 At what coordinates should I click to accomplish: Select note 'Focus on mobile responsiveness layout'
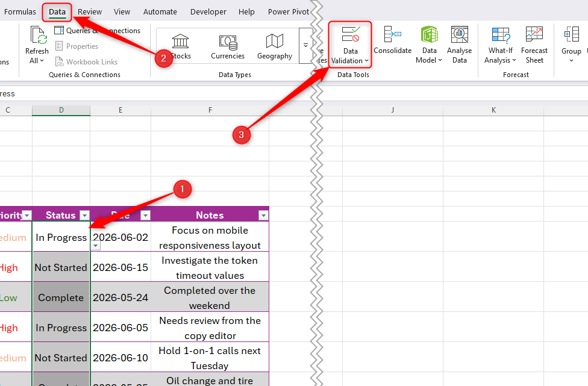coord(210,237)
